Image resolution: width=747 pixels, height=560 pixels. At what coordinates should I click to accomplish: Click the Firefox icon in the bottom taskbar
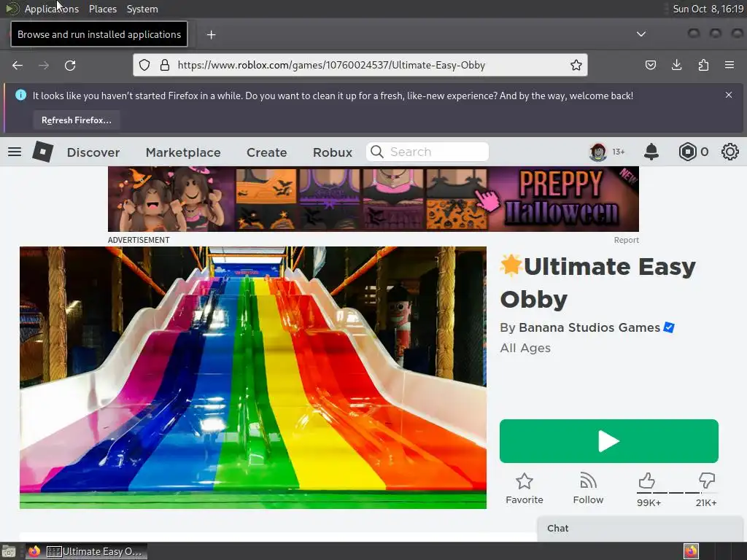(34, 551)
